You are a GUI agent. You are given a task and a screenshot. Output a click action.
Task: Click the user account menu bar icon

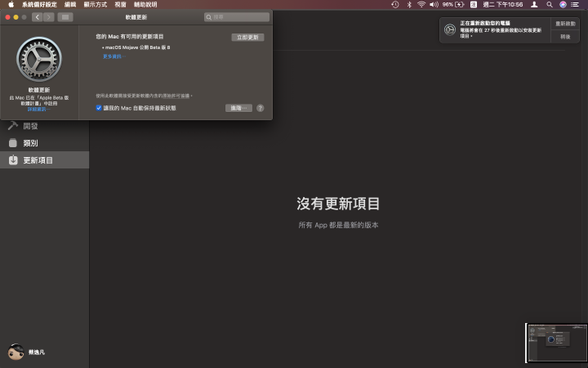coord(534,5)
